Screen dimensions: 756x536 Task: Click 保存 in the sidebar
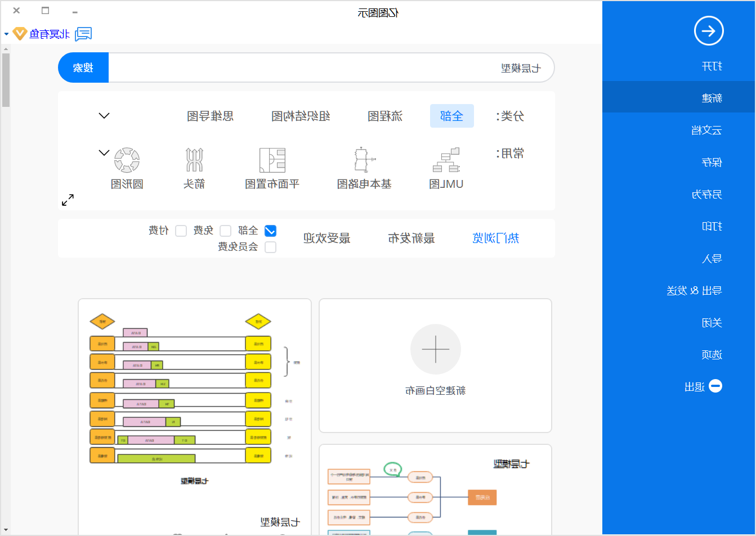pyautogui.click(x=679, y=163)
